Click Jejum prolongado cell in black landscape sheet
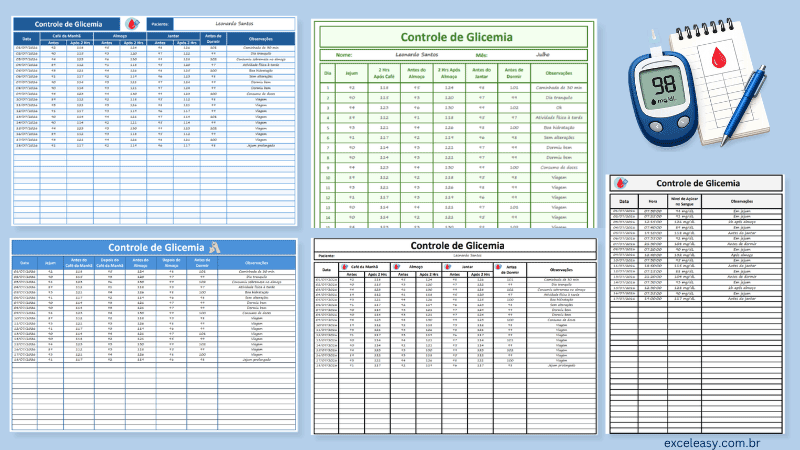Screen dimensions: 800x450 point(561,365)
